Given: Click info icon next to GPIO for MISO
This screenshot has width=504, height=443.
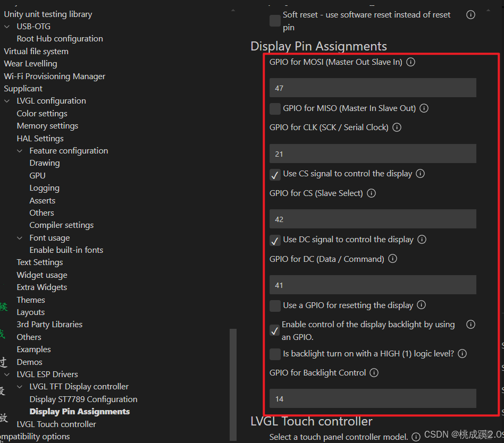Looking at the screenshot, I should click(x=424, y=108).
